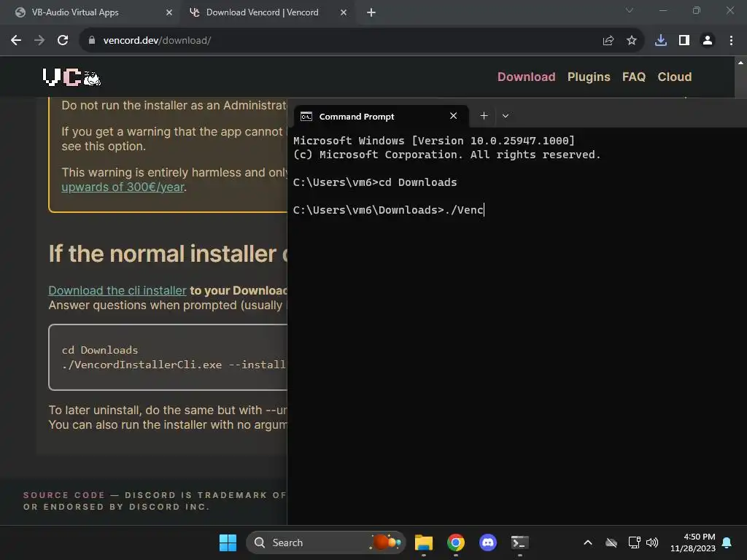Switch to Chrome via taskbar icon
The height and width of the screenshot is (560, 747).
pyautogui.click(x=455, y=542)
